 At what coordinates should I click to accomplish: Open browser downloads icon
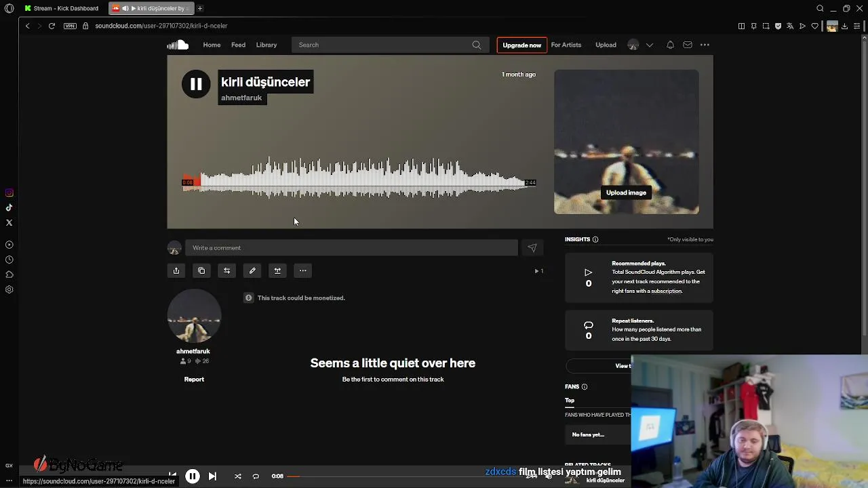(x=844, y=26)
